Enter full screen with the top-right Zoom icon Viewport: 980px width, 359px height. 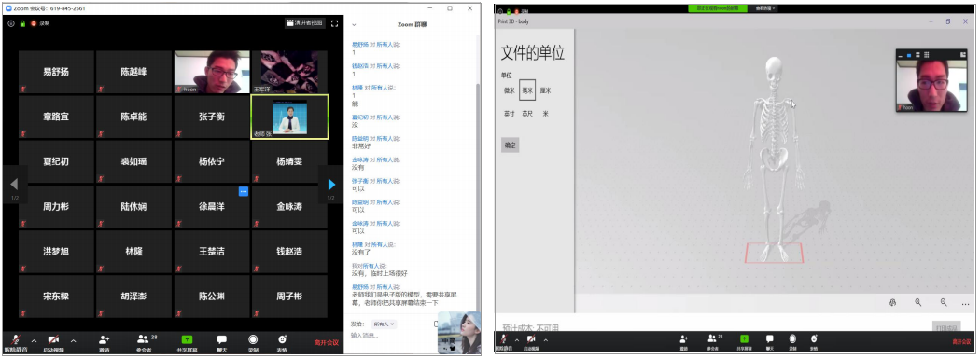click(335, 23)
